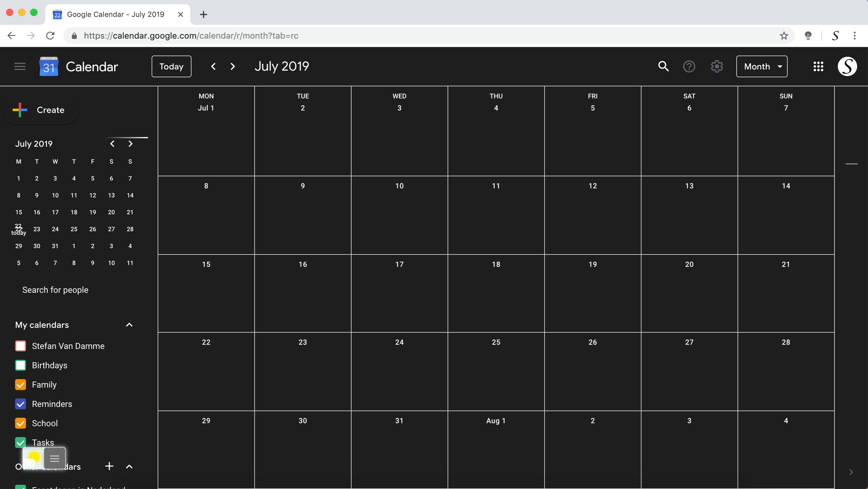Go to previous month in main header
This screenshot has height=489, width=868.
(x=213, y=66)
